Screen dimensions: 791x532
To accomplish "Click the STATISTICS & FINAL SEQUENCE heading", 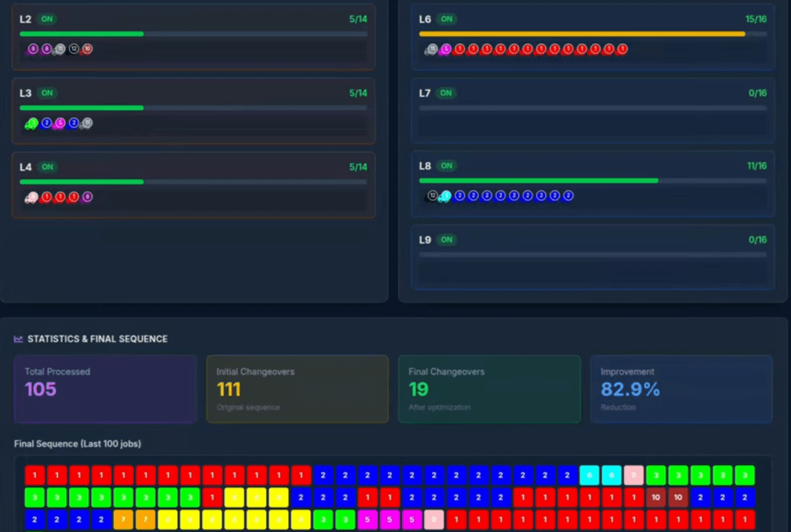I will [97, 339].
